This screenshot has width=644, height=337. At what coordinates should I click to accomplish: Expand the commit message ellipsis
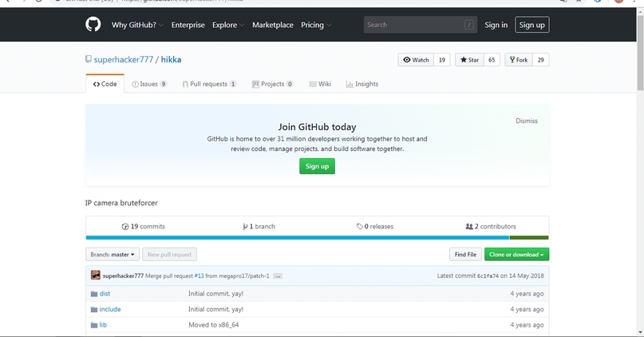click(x=278, y=276)
